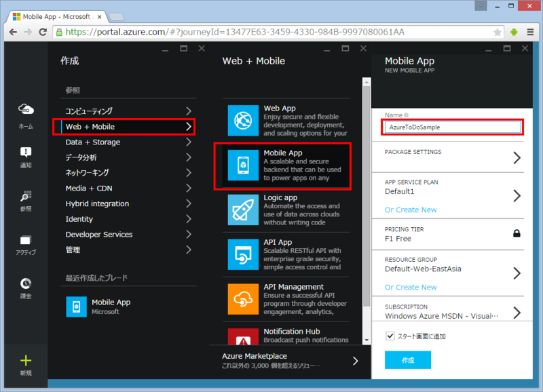This screenshot has height=392, width=543.
Task: Open the notifications icon in sidebar
Action: click(x=26, y=152)
